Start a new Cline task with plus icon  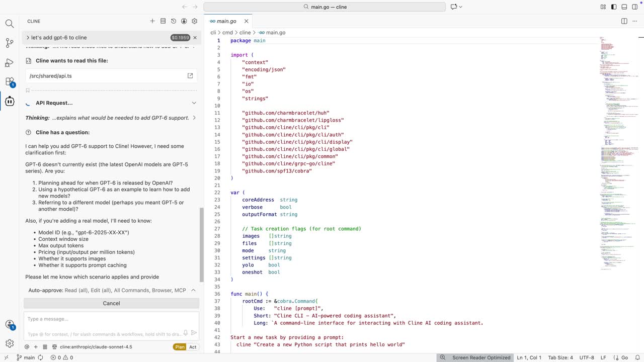tap(152, 21)
